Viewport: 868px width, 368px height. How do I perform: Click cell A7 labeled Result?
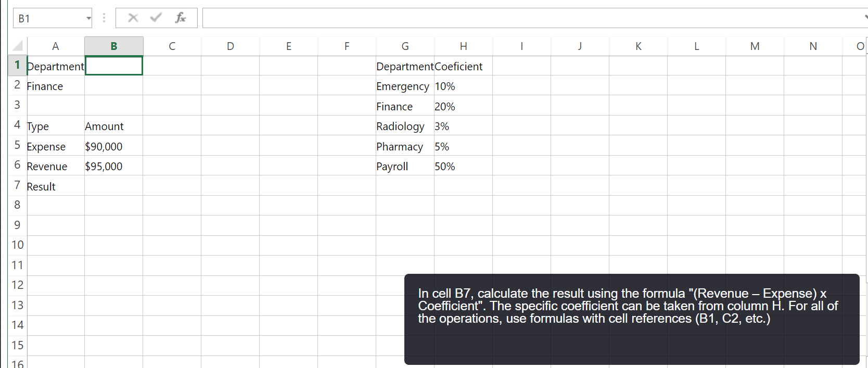(x=56, y=186)
